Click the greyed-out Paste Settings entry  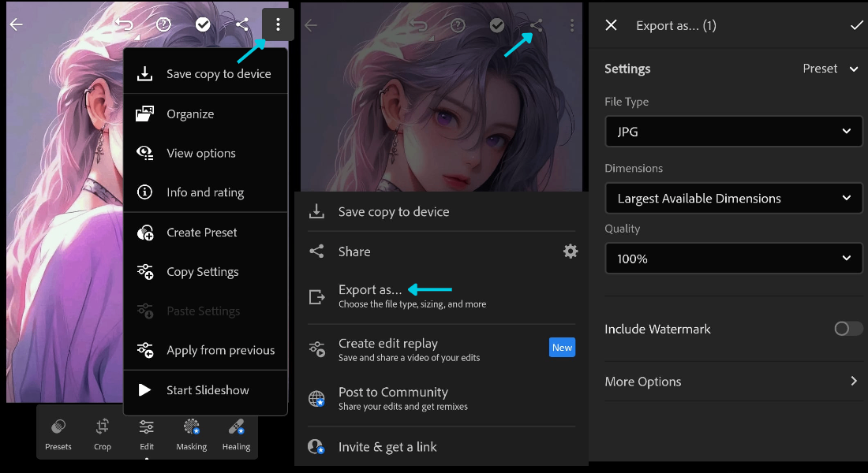coord(205,311)
